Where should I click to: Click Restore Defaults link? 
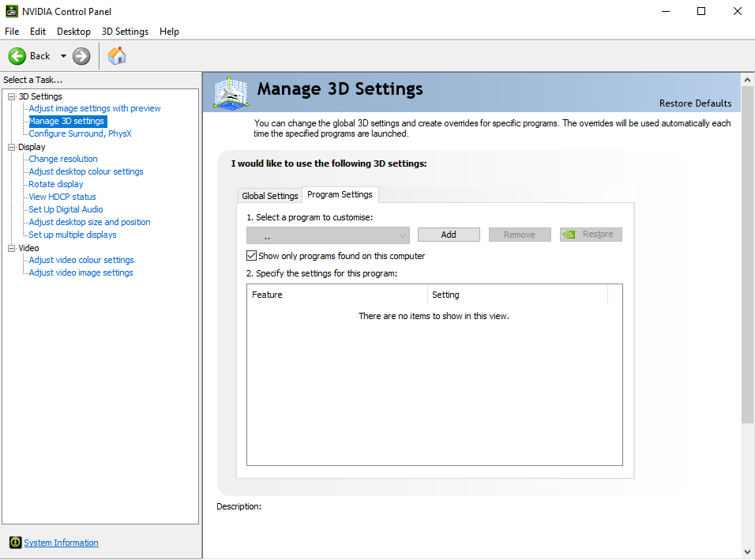[x=695, y=103]
